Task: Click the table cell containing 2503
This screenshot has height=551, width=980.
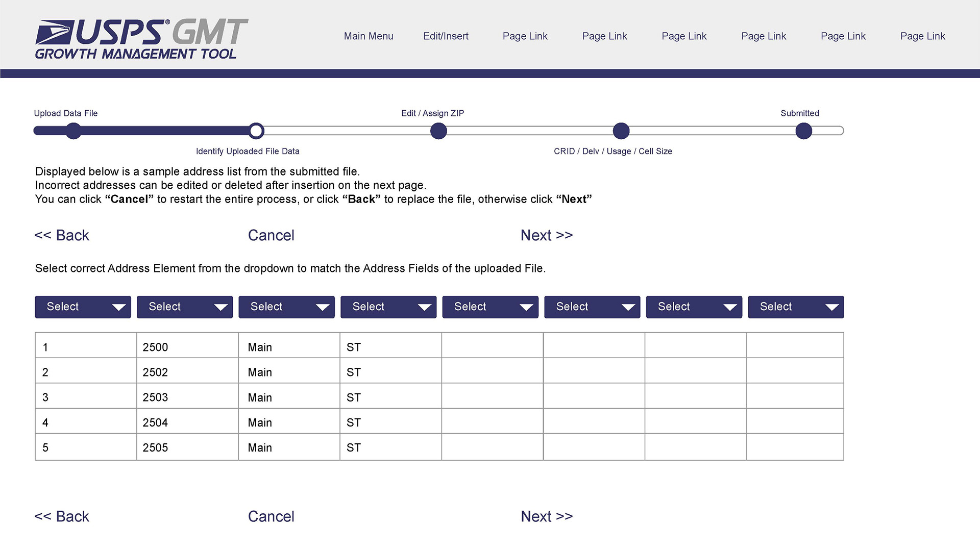Action: [x=187, y=397]
